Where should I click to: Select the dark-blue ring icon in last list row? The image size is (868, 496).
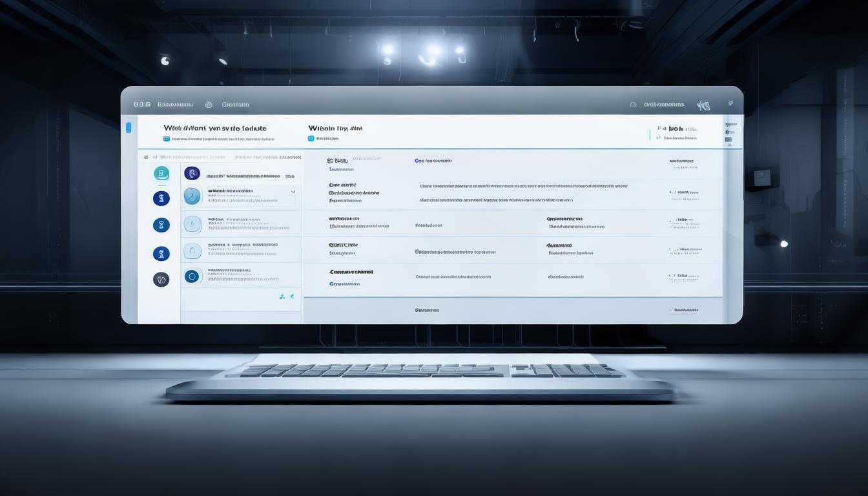192,276
